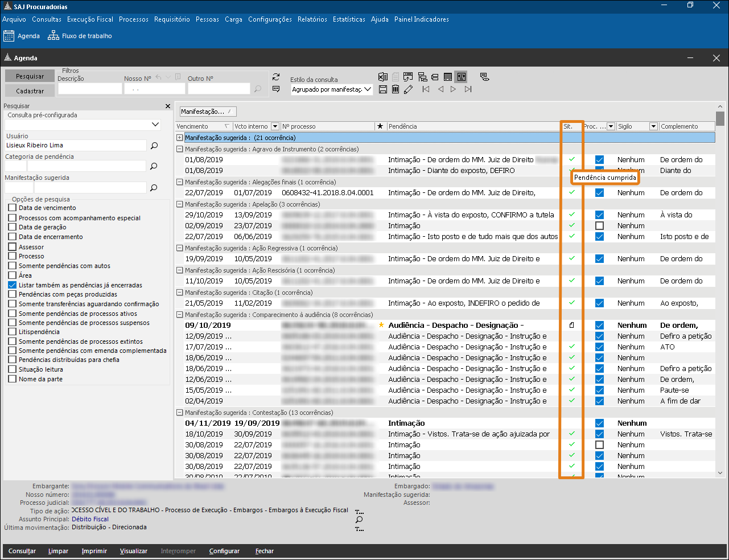Open the Relatórios menu
729x560 pixels.
[x=312, y=19]
